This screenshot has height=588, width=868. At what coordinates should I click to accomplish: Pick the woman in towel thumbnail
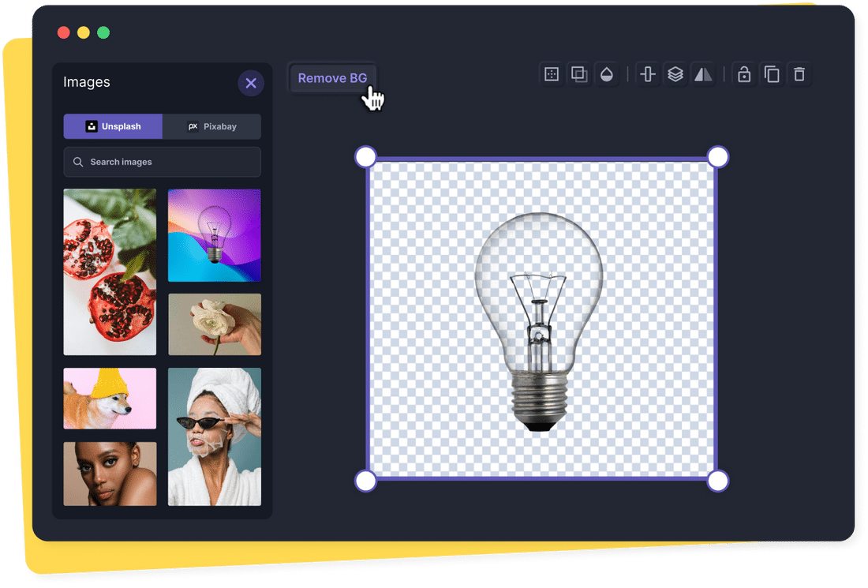click(x=214, y=436)
